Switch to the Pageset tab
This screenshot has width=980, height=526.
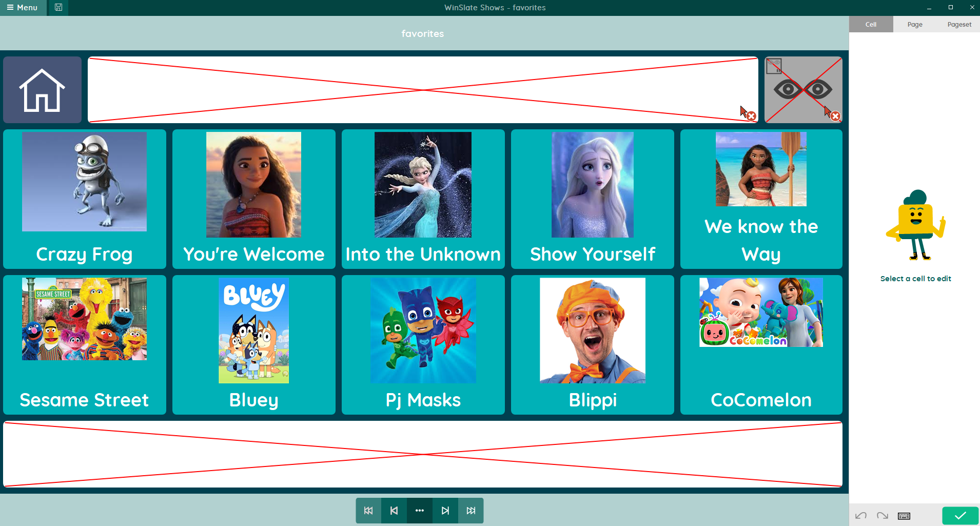click(959, 24)
